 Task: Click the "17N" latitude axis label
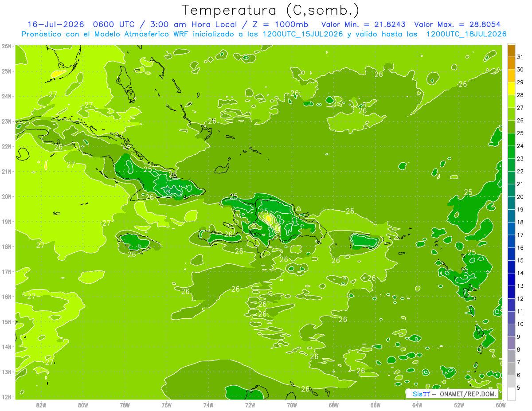coord(7,271)
